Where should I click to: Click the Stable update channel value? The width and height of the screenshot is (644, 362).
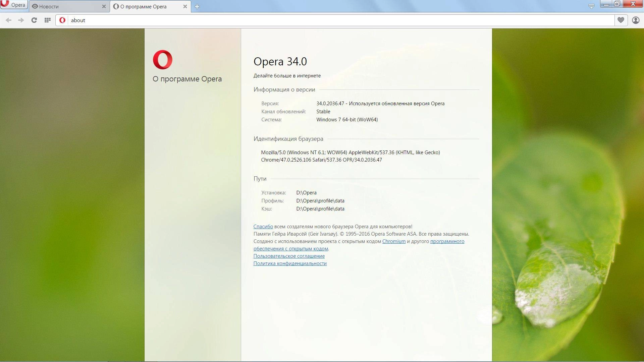[x=323, y=112]
